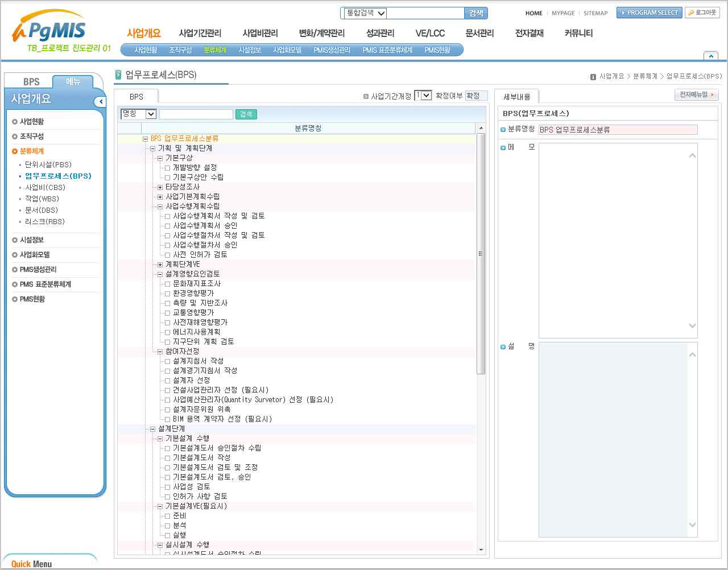Select 조직구성 in the submenu bar
Image resolution: width=728 pixels, height=570 pixels.
pos(180,50)
